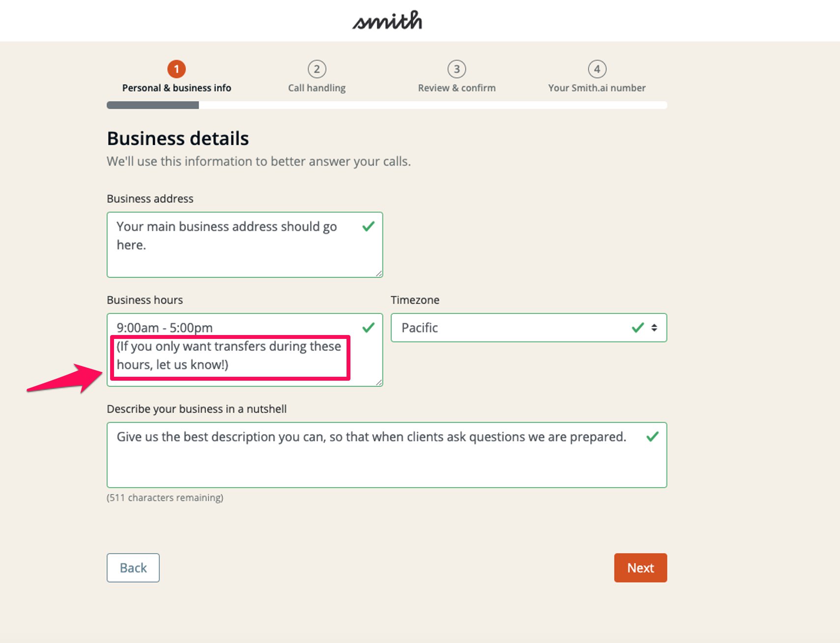Select step 1 circle icon
Screen dimensions: 840x643
click(x=176, y=69)
